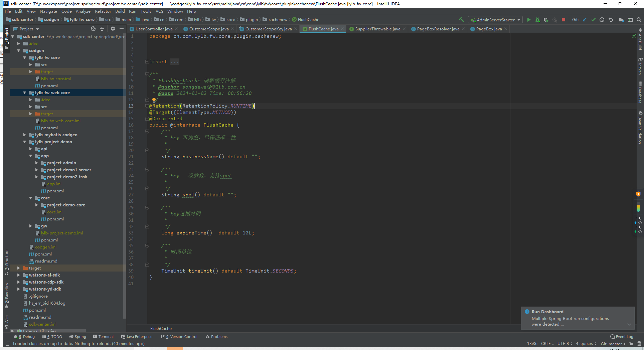644x350 pixels.
Task: Toggle the Event Log tool window
Action: click(622, 337)
